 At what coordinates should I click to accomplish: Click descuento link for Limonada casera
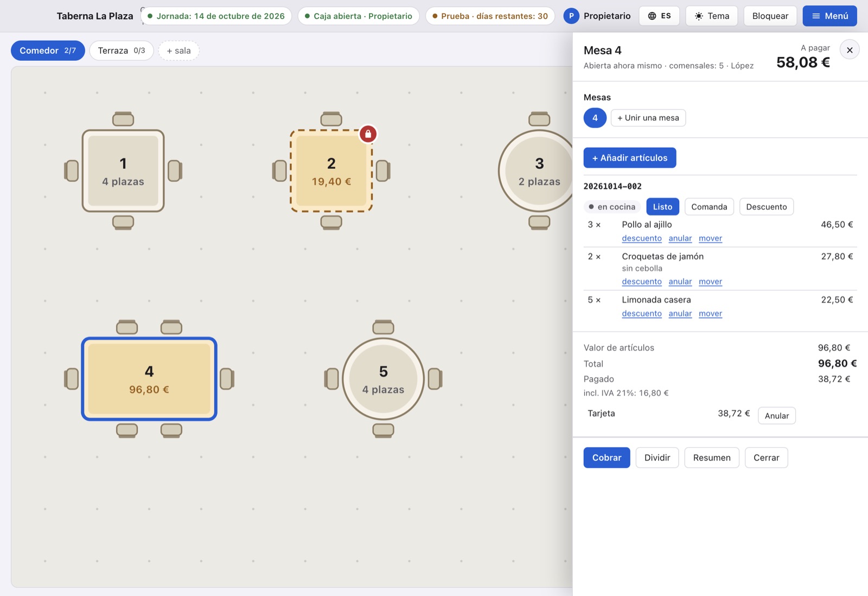[x=641, y=314]
